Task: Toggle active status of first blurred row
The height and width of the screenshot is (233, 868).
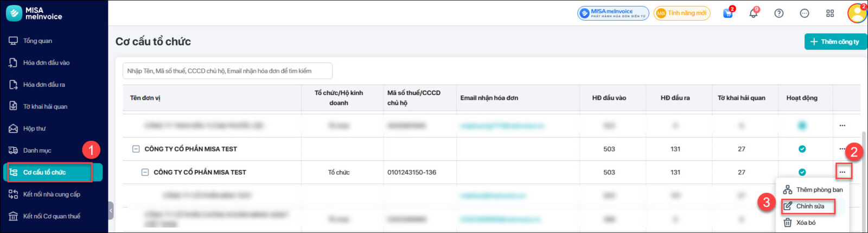Action: point(802,125)
